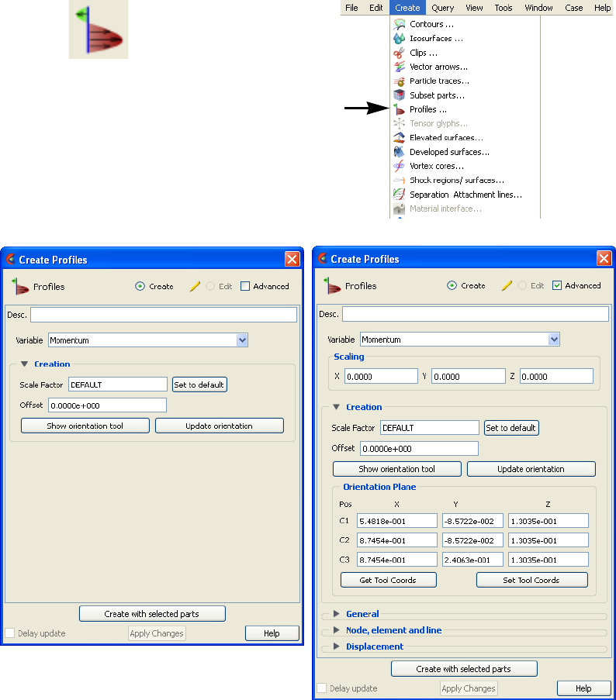This screenshot has height=700, width=616.
Task: Open Variable dropdown in left dialog
Action: (x=242, y=340)
